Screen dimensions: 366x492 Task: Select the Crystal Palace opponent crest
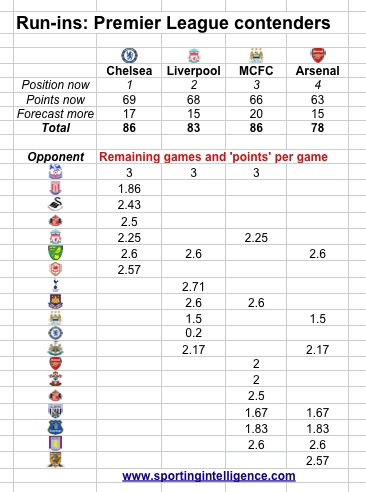55,172
